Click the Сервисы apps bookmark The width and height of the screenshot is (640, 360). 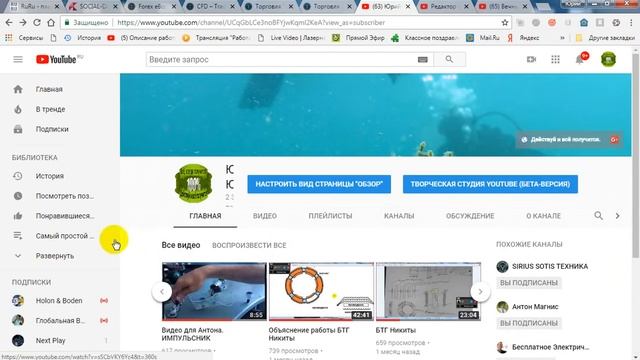click(x=24, y=38)
